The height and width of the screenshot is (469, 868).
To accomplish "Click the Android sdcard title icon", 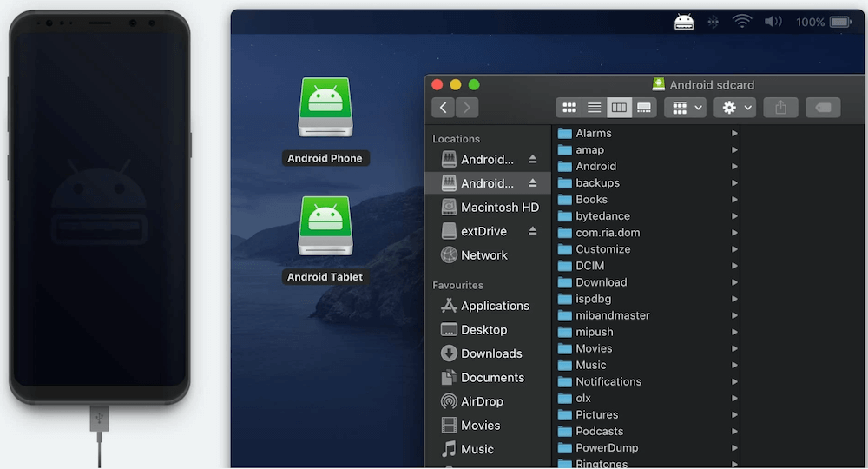I will tap(658, 84).
